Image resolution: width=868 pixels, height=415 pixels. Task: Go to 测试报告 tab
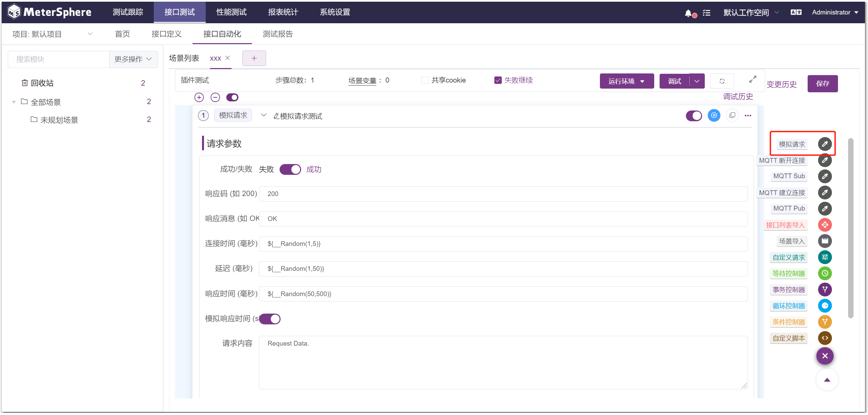coord(278,34)
